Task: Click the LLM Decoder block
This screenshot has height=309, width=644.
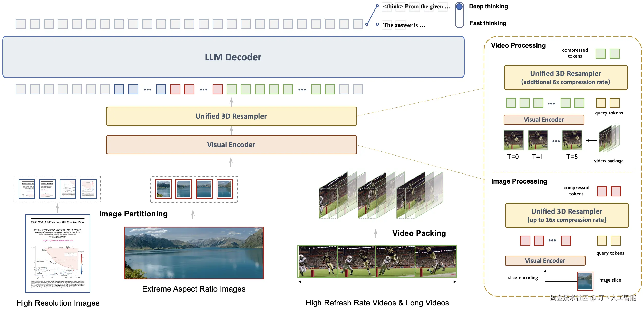Action: [x=233, y=57]
